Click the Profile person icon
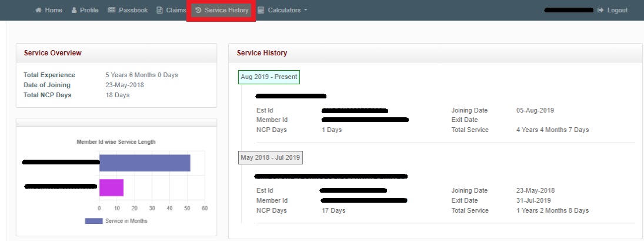 74,11
